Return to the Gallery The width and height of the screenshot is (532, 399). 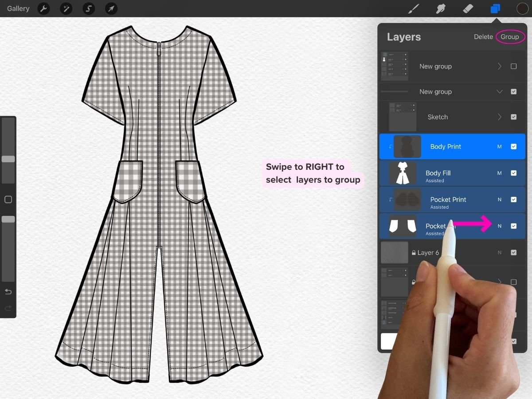pyautogui.click(x=18, y=8)
